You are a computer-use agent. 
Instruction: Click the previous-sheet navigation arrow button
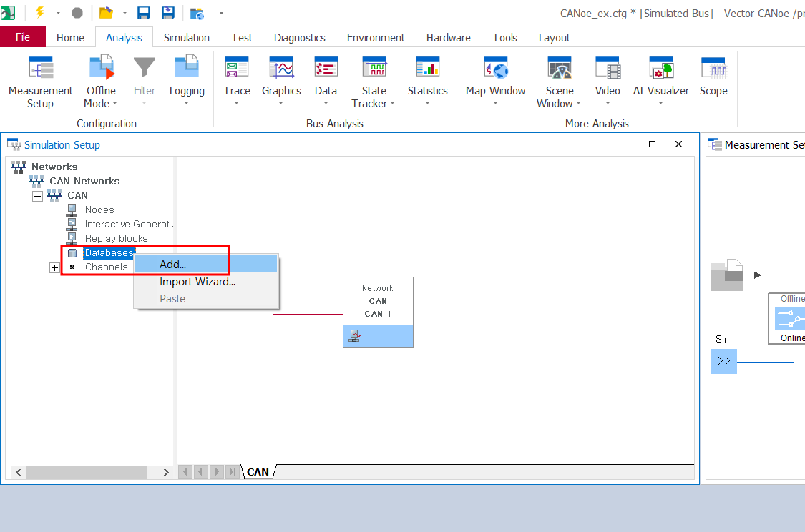click(x=201, y=471)
